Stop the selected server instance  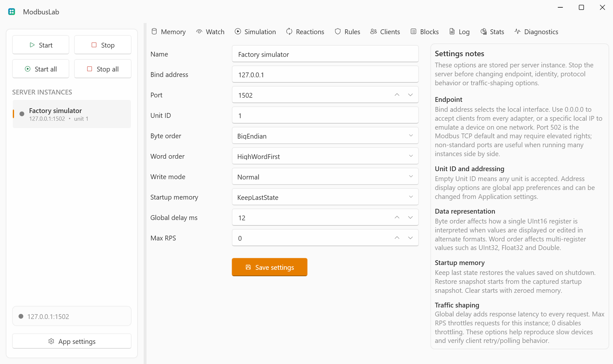click(x=103, y=45)
